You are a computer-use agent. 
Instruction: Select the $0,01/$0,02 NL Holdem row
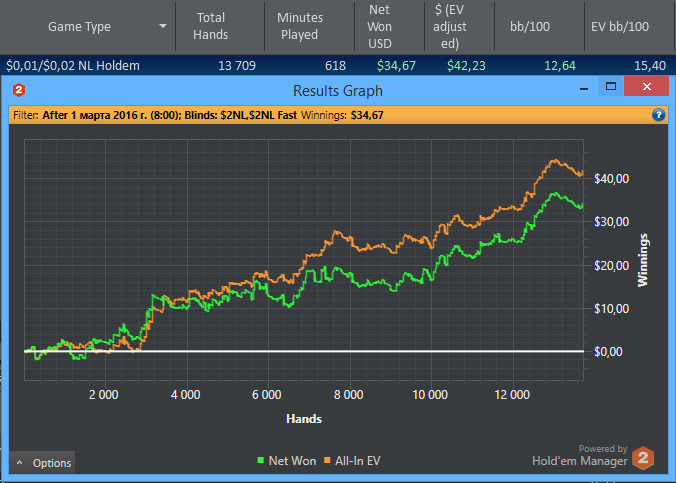tap(338, 66)
